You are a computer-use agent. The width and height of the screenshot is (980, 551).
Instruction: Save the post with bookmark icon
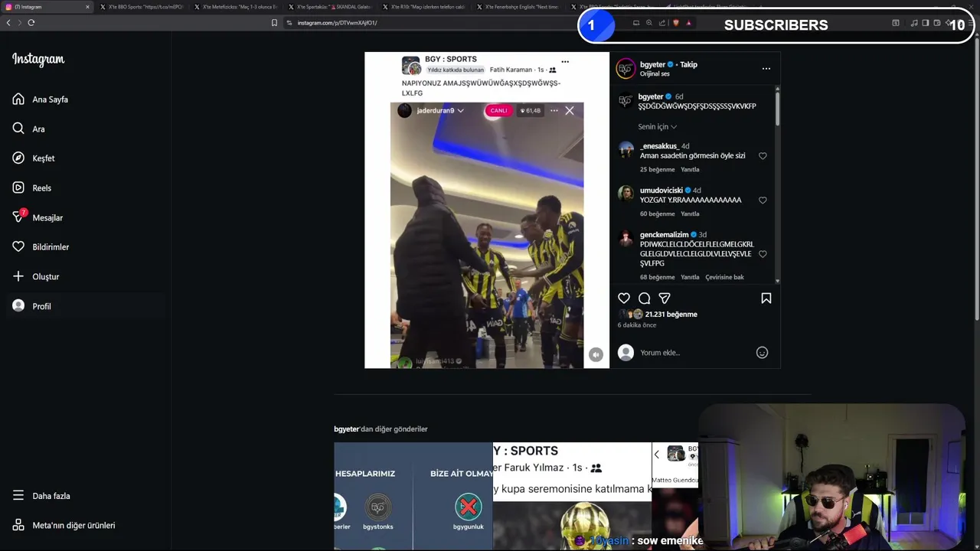766,298
